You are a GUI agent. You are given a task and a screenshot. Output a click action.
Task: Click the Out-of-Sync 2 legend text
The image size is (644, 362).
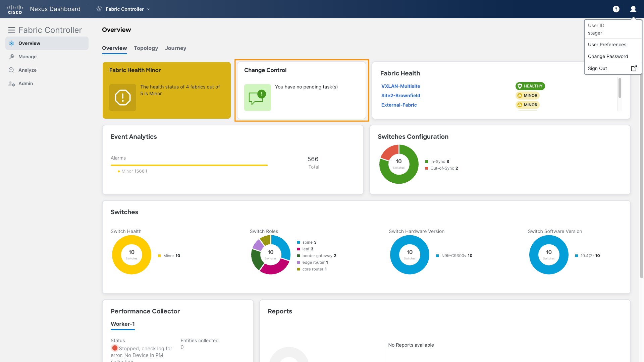tap(444, 168)
